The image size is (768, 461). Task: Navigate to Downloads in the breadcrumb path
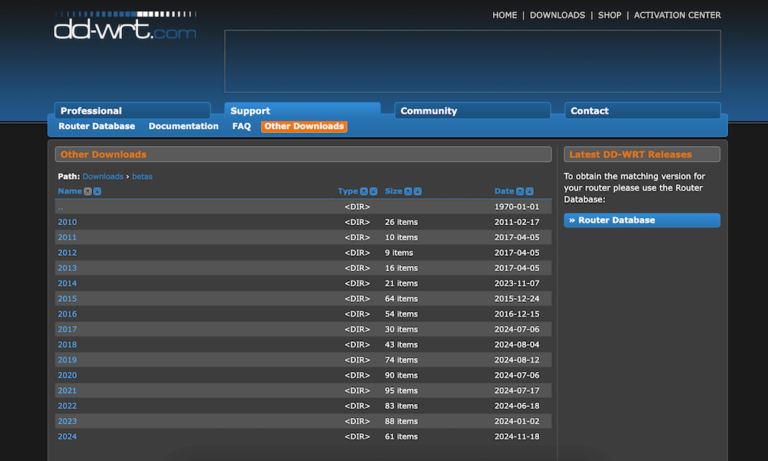pos(103,176)
